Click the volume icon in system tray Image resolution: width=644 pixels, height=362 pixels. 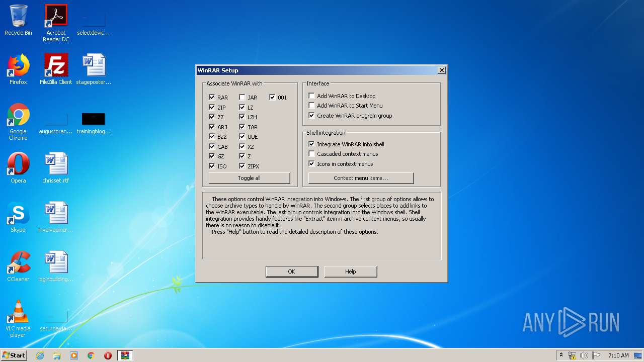584,355
